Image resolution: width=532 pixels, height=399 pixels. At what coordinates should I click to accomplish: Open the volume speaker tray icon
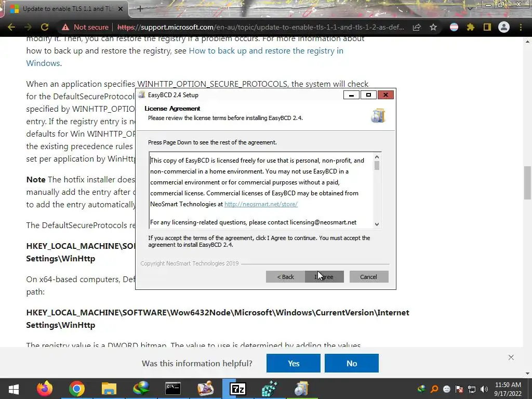(484, 389)
